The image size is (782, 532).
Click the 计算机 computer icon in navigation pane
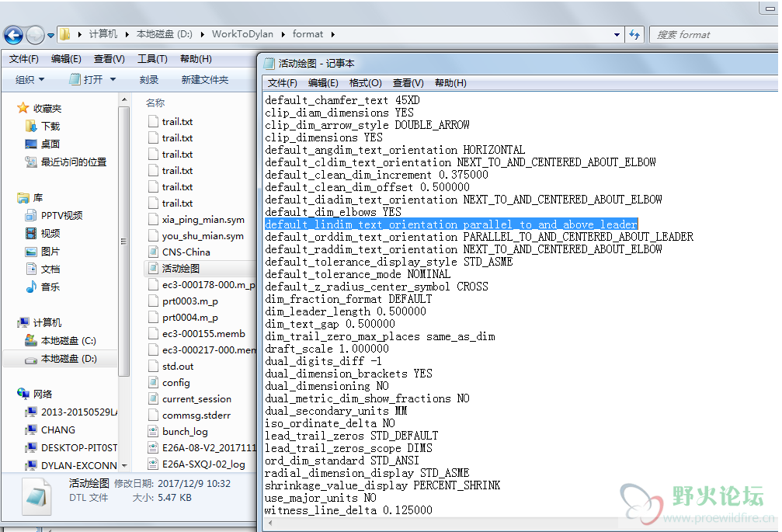tap(23, 322)
